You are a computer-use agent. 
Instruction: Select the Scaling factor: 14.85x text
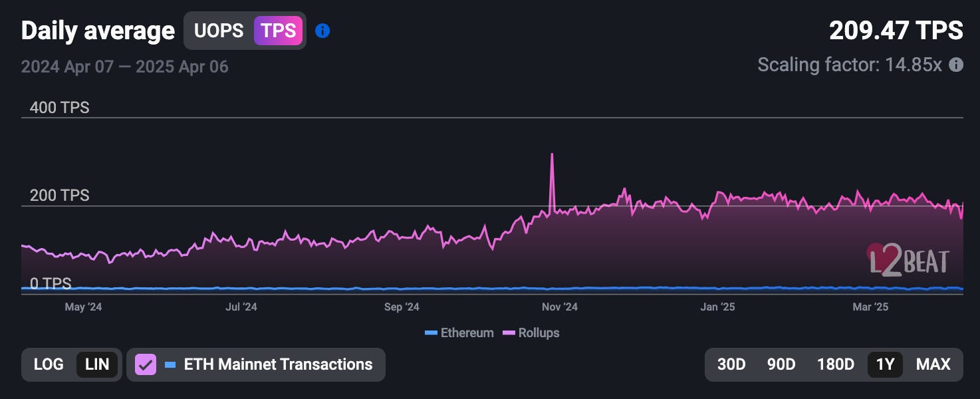(x=850, y=65)
